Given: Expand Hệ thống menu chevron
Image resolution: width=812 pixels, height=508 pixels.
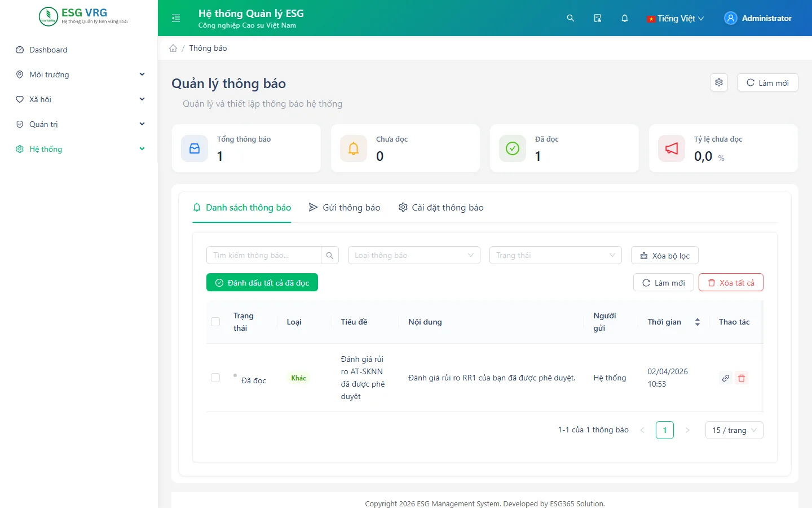Looking at the screenshot, I should tap(142, 149).
